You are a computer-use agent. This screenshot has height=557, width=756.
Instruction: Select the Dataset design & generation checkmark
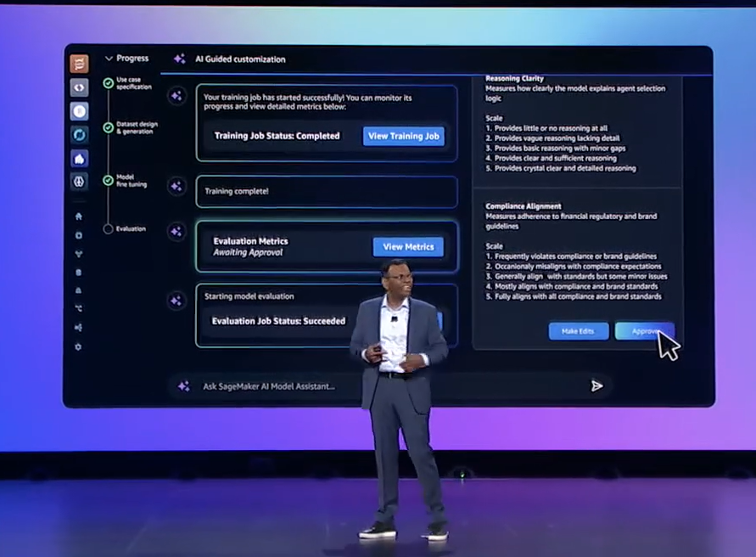pos(108,128)
